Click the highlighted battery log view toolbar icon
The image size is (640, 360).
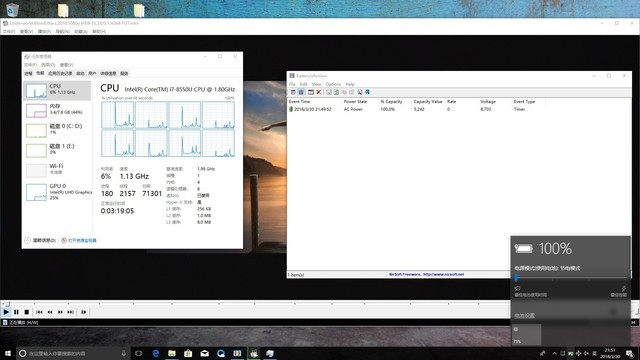click(x=301, y=92)
